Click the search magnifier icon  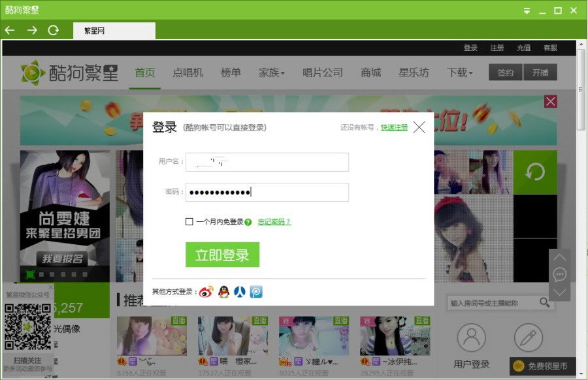[x=544, y=302]
